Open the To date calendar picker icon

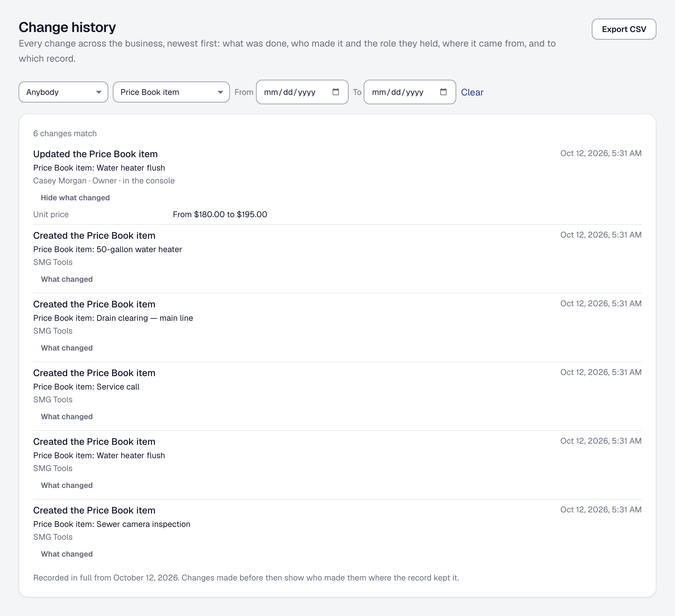(443, 92)
